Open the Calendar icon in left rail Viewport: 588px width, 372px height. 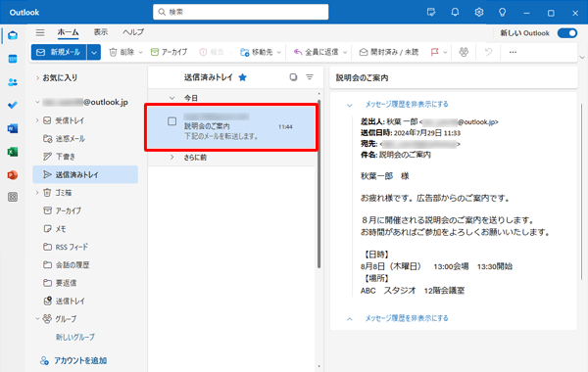click(13, 59)
